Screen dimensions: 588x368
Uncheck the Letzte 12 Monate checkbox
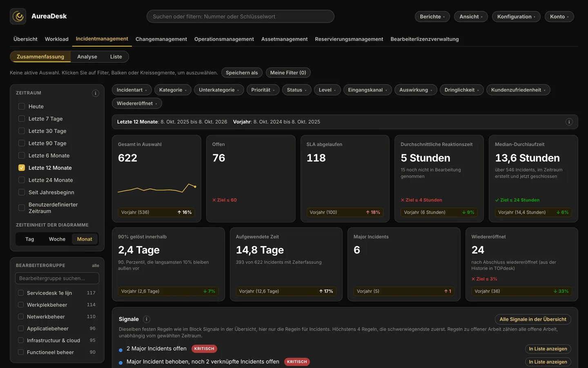pyautogui.click(x=22, y=168)
